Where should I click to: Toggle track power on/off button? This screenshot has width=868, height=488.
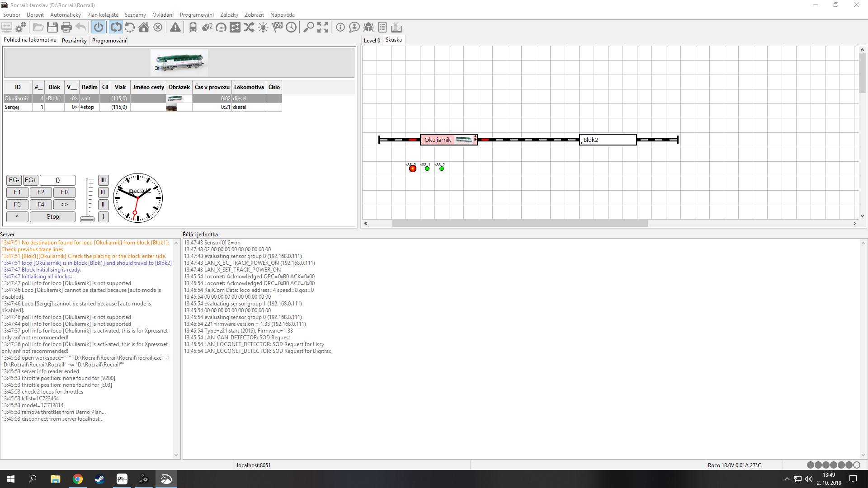point(98,28)
